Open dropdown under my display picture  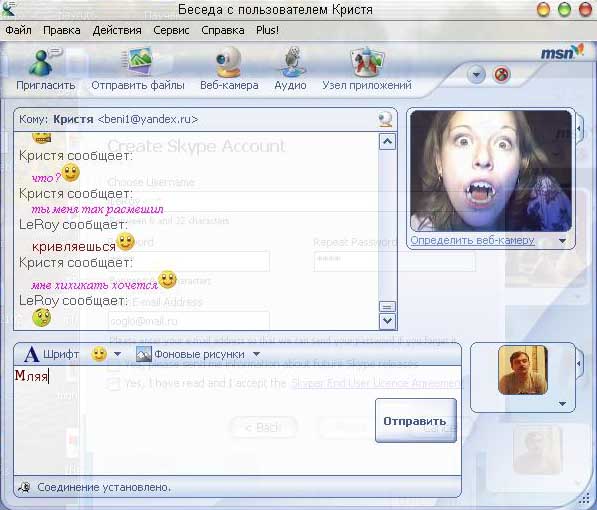coord(562,404)
